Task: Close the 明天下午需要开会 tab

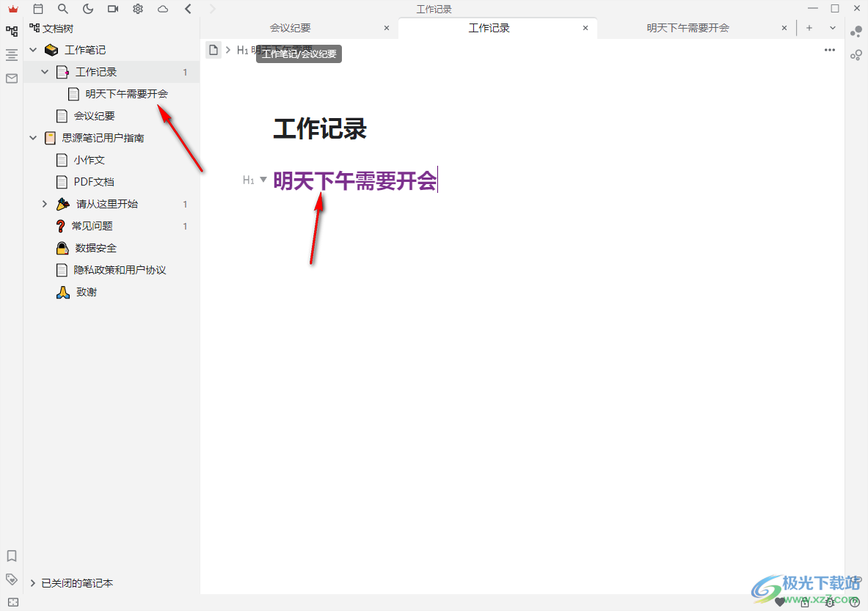Action: click(784, 28)
